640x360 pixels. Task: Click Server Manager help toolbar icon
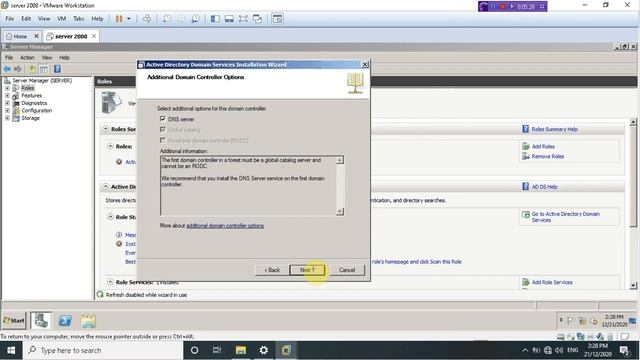(57, 69)
